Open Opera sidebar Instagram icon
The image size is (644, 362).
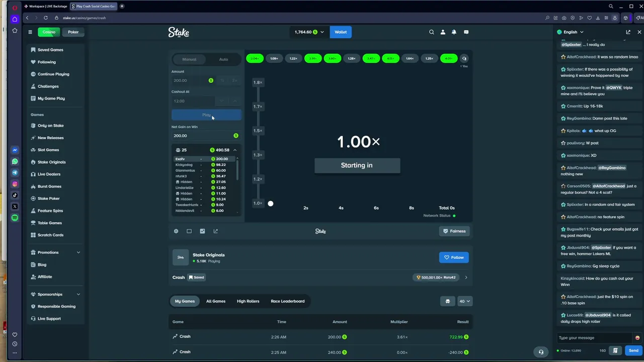(15, 184)
